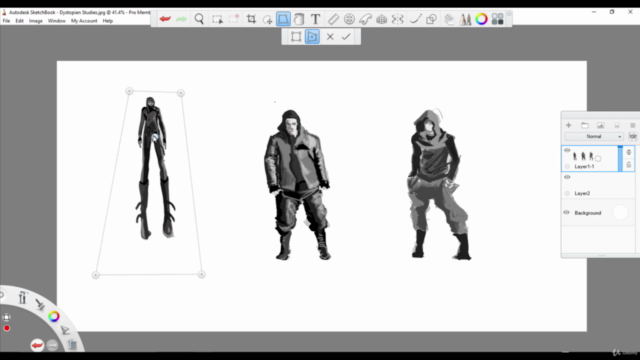This screenshot has height=360, width=640.
Task: Open the Edit menu
Action: click(x=20, y=21)
